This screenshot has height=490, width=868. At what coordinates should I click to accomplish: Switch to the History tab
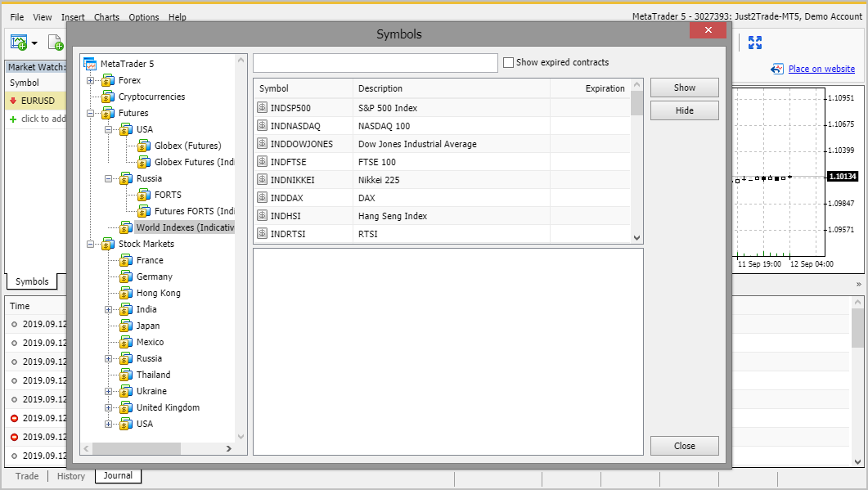click(x=71, y=476)
